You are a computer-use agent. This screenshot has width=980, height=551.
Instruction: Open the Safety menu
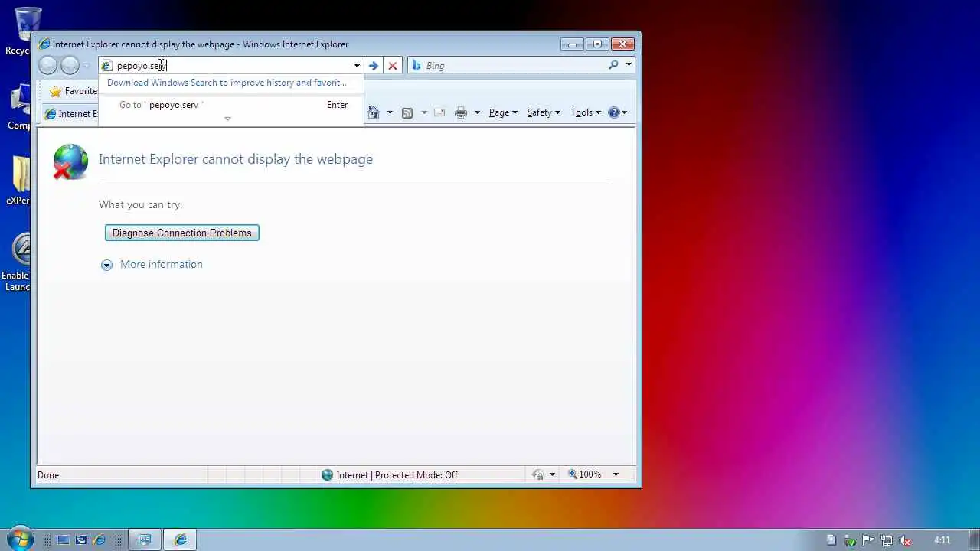point(544,112)
